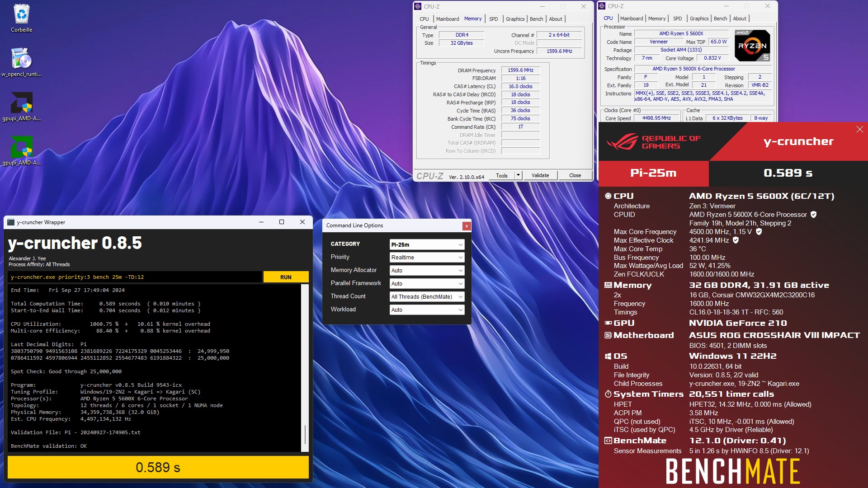The image size is (868, 488).
Task: Click the Ryzen 5 logo in CPU-Z
Action: pyautogui.click(x=752, y=45)
